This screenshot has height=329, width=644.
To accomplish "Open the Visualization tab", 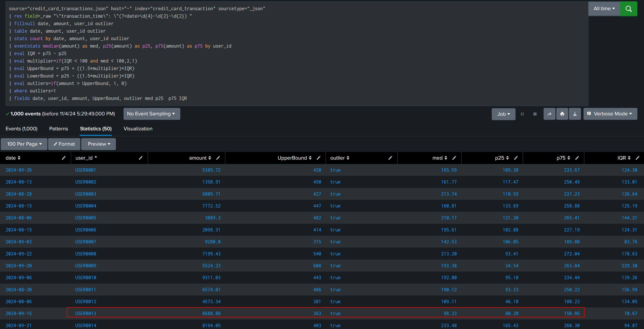I will (138, 129).
